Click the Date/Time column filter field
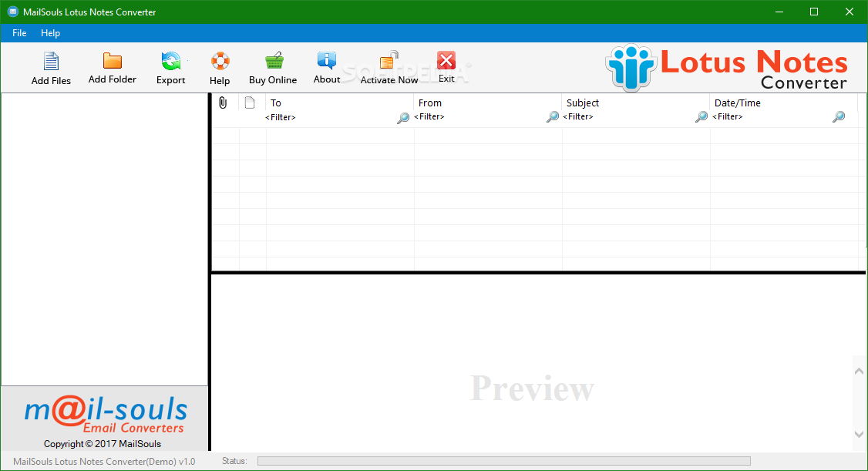 point(772,116)
